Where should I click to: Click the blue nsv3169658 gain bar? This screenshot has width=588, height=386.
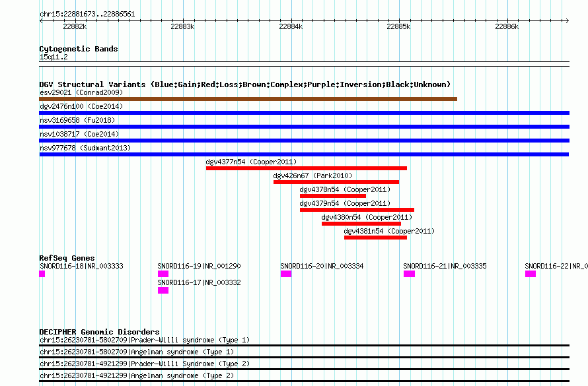(304, 127)
